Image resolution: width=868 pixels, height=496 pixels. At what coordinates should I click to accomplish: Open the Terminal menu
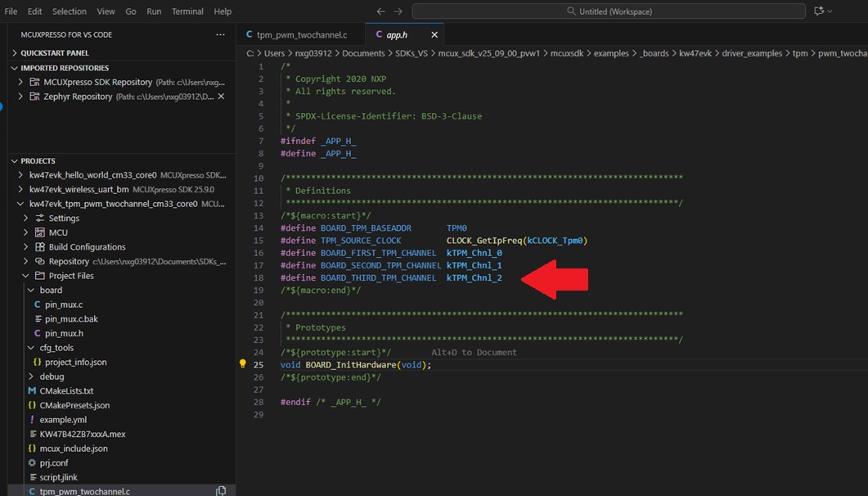click(x=187, y=11)
